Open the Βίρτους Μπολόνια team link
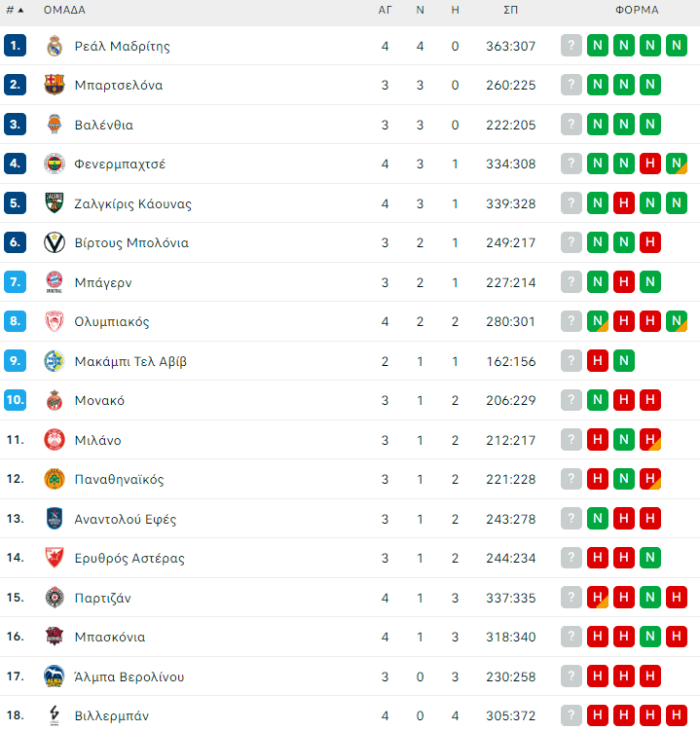This screenshot has width=700, height=731. [131, 242]
